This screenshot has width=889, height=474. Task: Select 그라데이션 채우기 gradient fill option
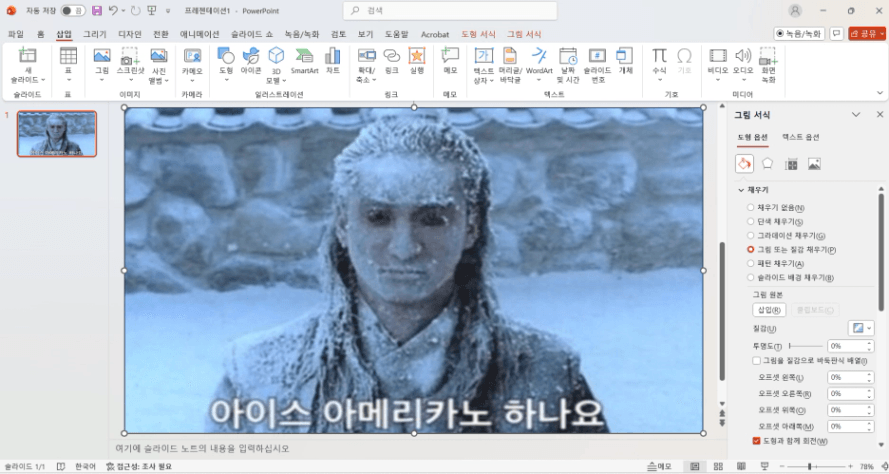pyautogui.click(x=750, y=235)
